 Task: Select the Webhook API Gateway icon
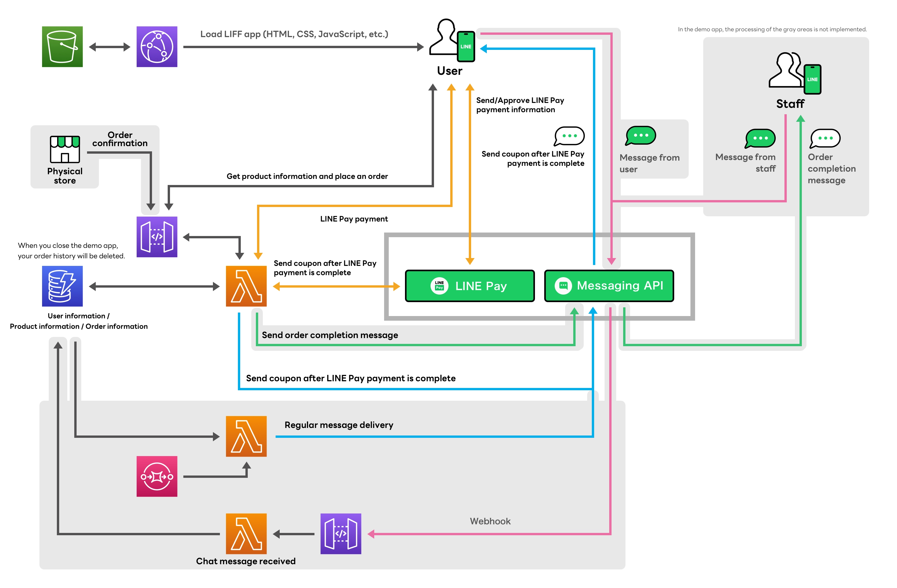pyautogui.click(x=341, y=533)
